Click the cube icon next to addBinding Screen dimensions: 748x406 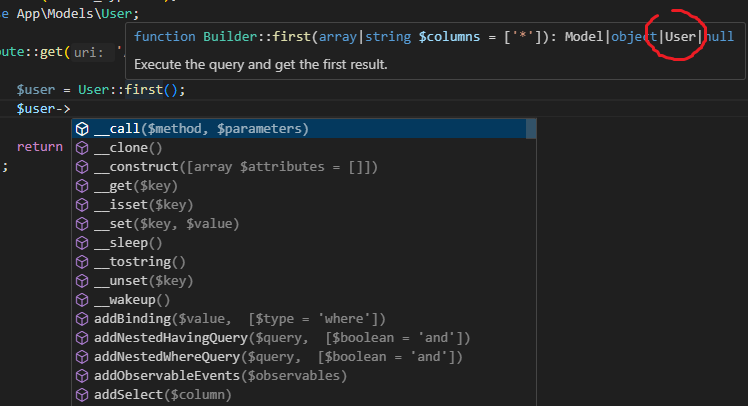coord(83,319)
